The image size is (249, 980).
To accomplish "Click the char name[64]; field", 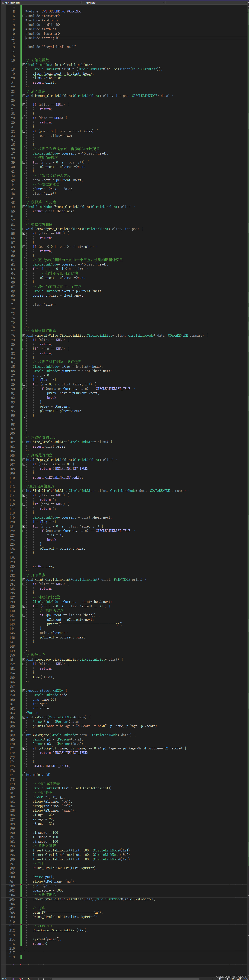I will [45, 699].
